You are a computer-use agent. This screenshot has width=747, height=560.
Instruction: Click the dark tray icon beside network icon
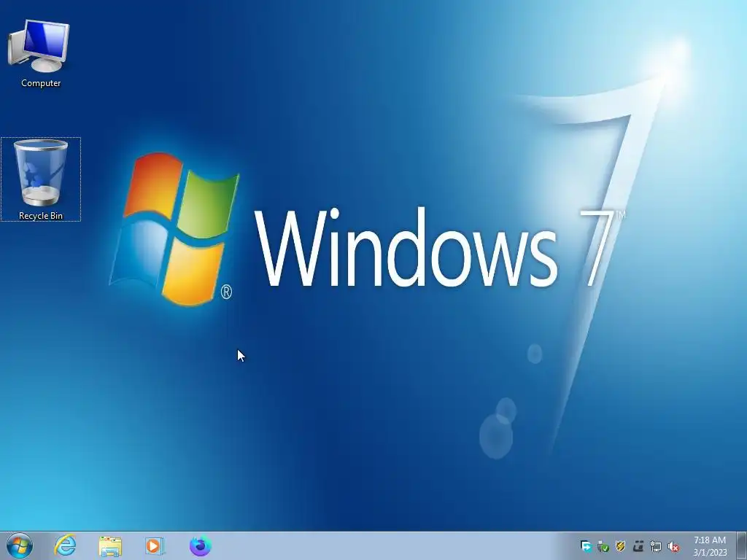click(638, 546)
